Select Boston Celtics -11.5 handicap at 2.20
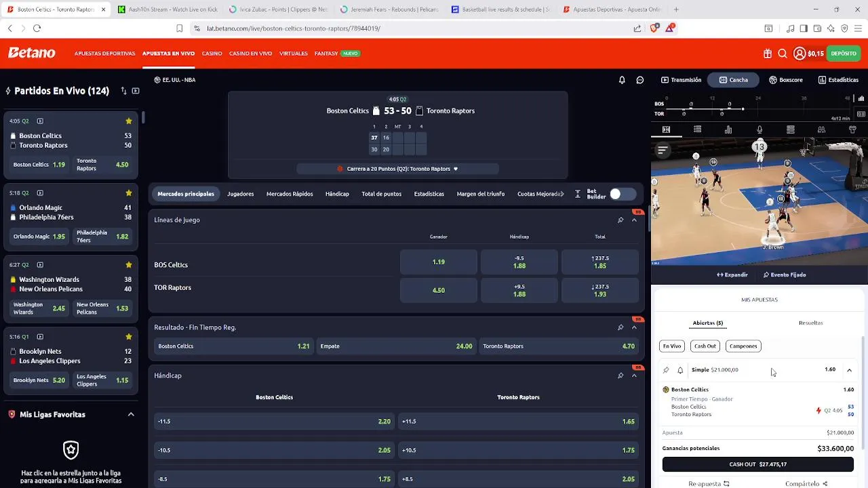Screen dimensions: 868x488 (274, 422)
